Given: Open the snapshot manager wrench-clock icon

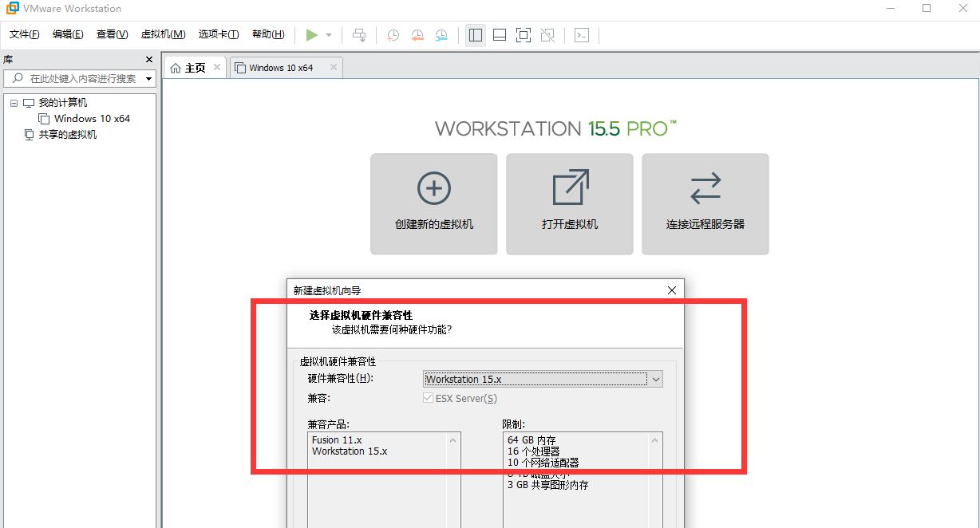Looking at the screenshot, I should [441, 35].
